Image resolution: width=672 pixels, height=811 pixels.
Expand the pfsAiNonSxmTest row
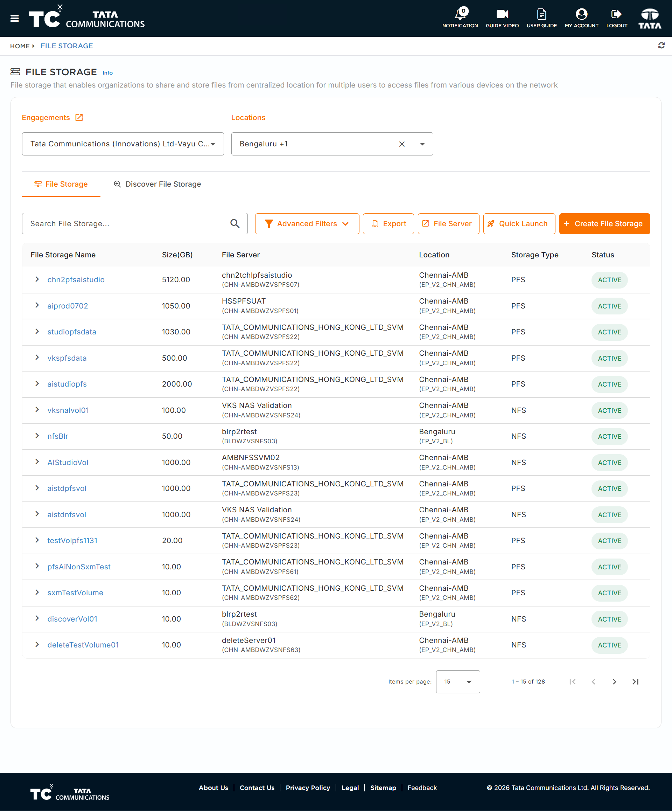click(x=37, y=566)
